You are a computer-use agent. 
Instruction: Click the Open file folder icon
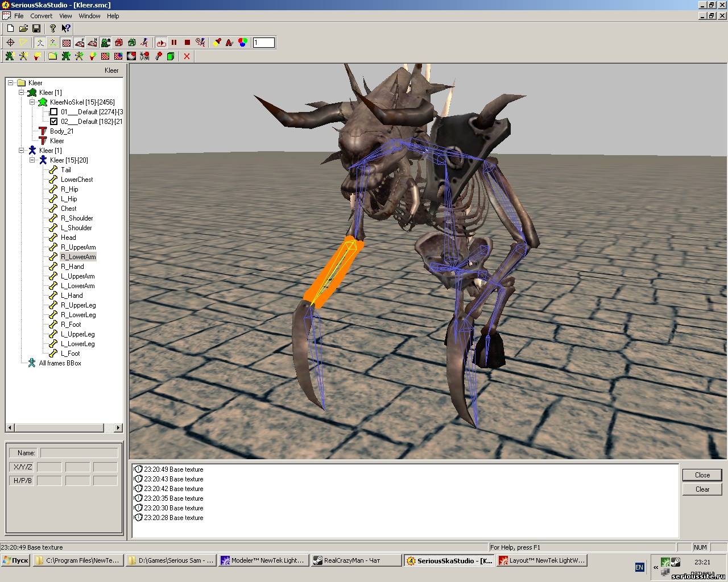click(x=23, y=28)
